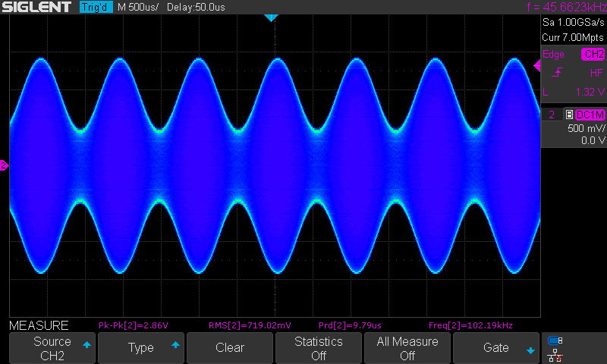This screenshot has height=364, width=607.
Task: Click the bandwidth limit B icon
Action: pos(568,115)
